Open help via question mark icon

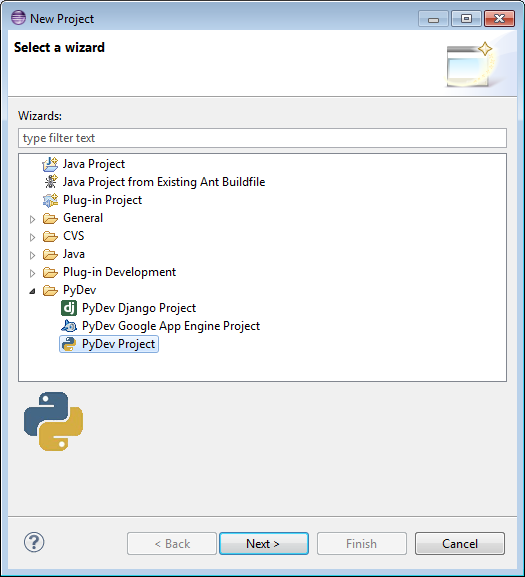[34, 542]
